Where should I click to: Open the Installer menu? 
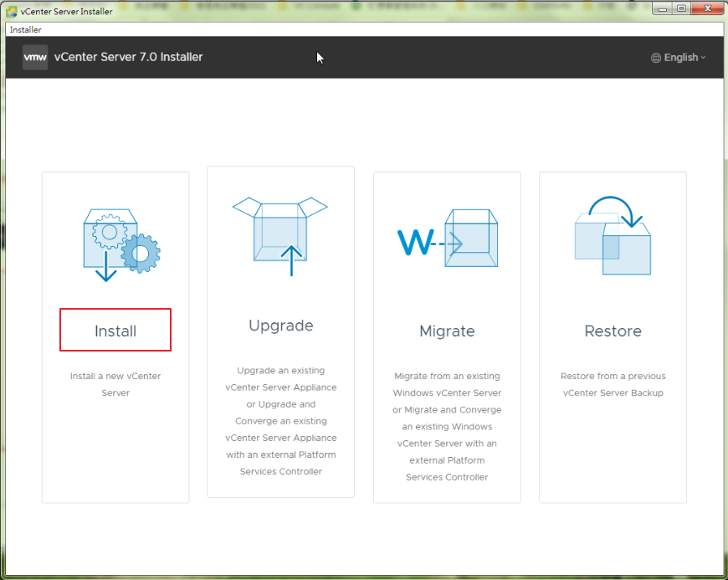[x=26, y=30]
